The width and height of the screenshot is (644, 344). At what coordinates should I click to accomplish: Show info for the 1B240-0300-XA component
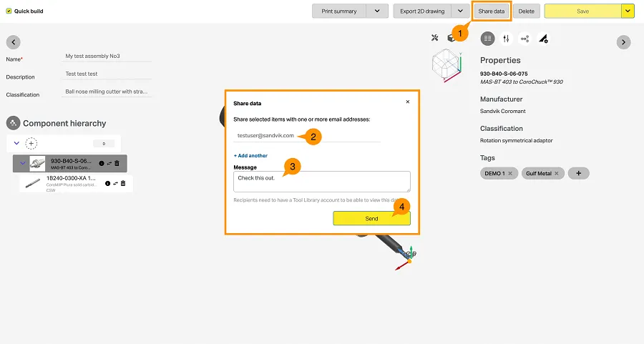coord(107,184)
